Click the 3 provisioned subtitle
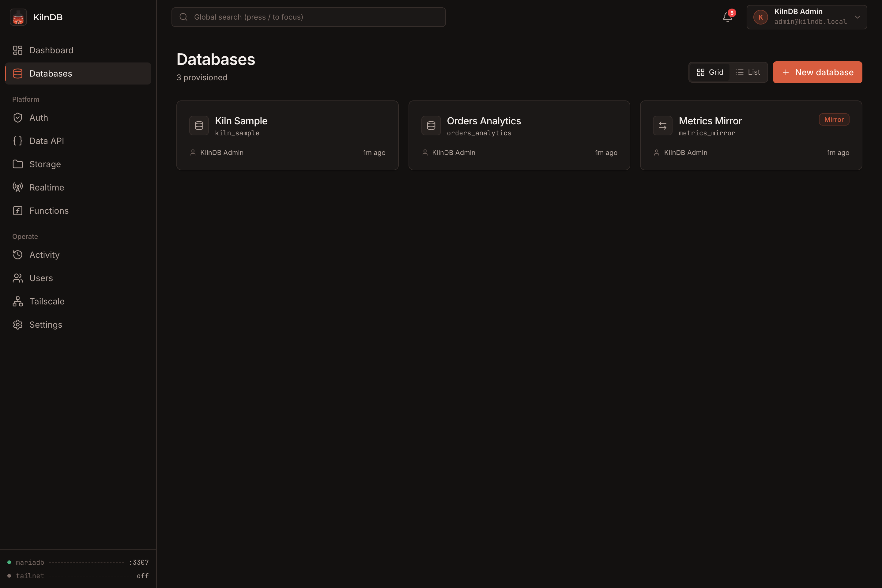The height and width of the screenshot is (588, 882). coord(202,77)
